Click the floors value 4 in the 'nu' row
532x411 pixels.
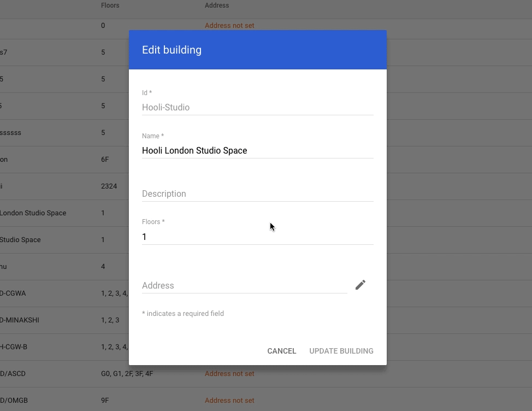103,266
